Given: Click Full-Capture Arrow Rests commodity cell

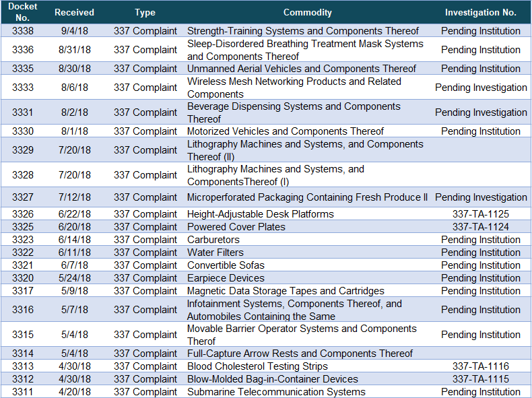Looking at the screenshot, I should coord(300,354).
